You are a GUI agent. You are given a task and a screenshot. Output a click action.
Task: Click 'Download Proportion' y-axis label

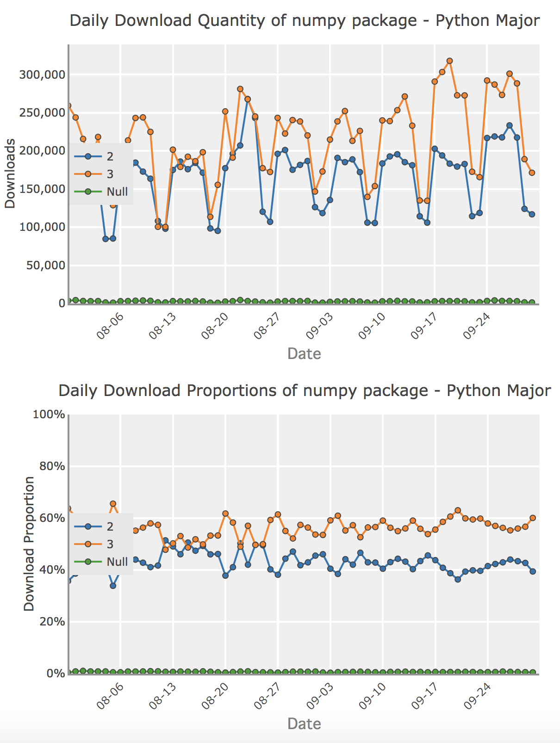point(29,544)
